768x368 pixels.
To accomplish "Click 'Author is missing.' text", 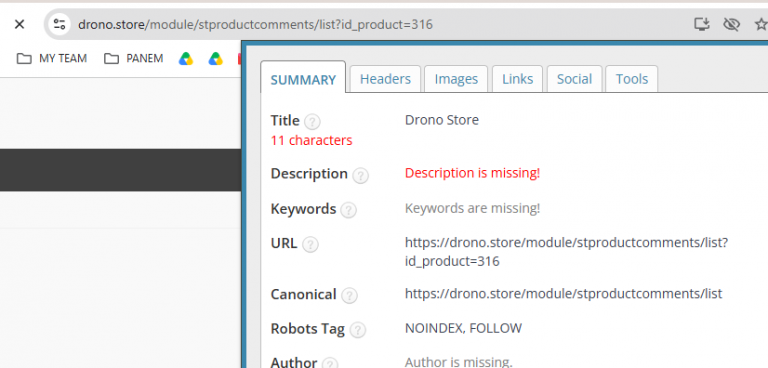I will click(458, 362).
